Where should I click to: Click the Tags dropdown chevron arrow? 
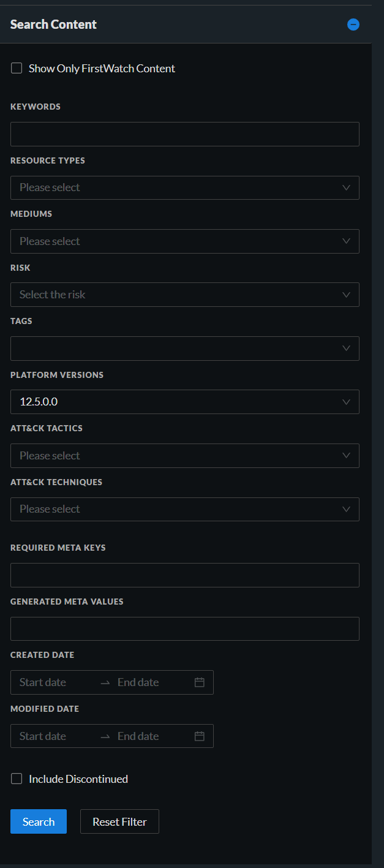point(347,349)
